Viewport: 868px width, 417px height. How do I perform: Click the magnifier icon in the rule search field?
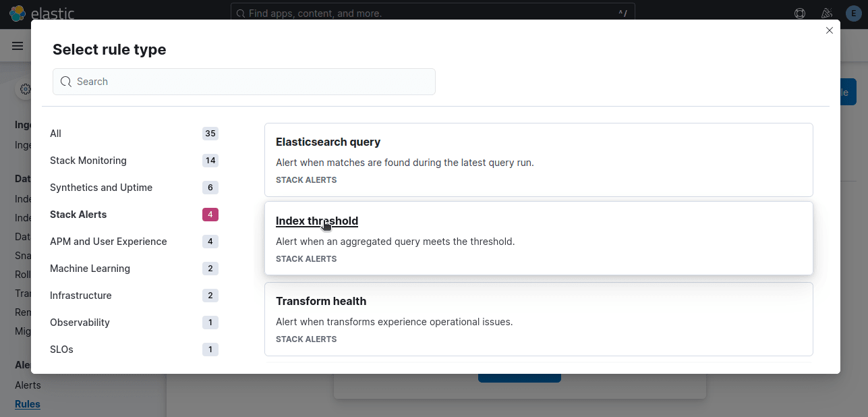pos(66,82)
